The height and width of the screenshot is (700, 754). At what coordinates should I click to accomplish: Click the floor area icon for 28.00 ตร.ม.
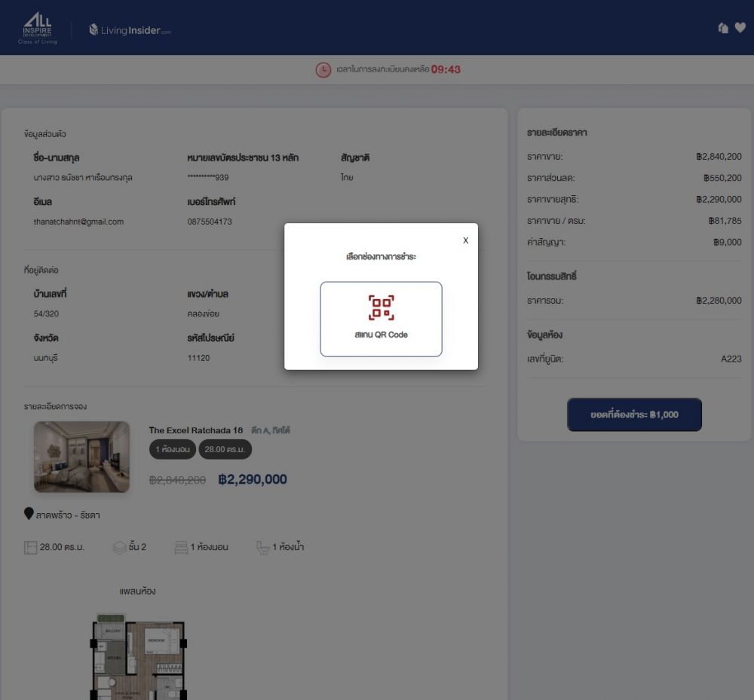[30, 548]
